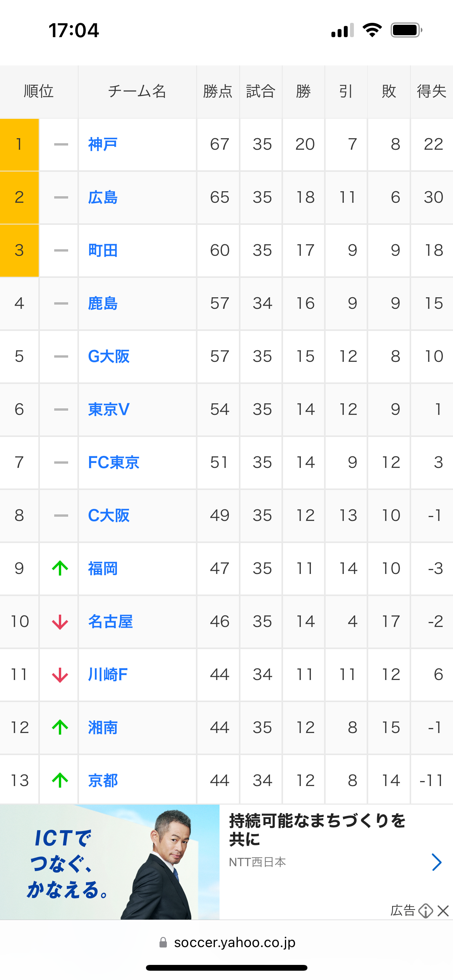Tap the 町田 team name
This screenshot has width=453, height=980.
coord(103,250)
